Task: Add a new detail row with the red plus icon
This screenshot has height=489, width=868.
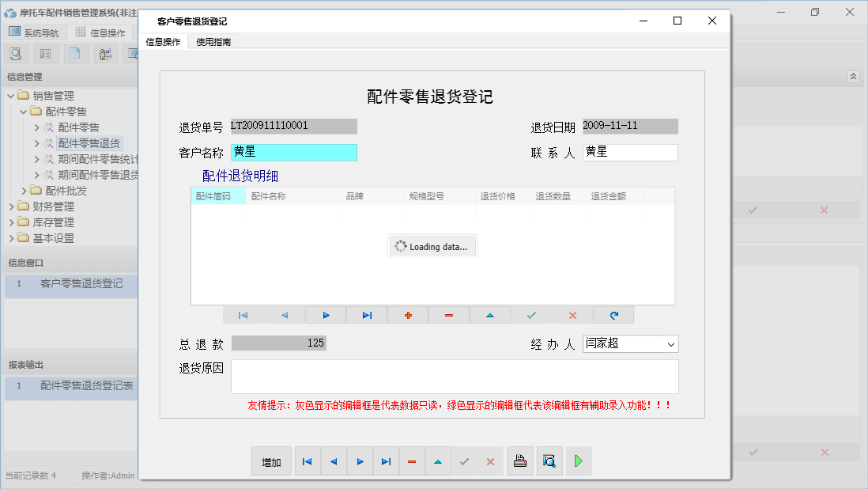Action: (408, 314)
